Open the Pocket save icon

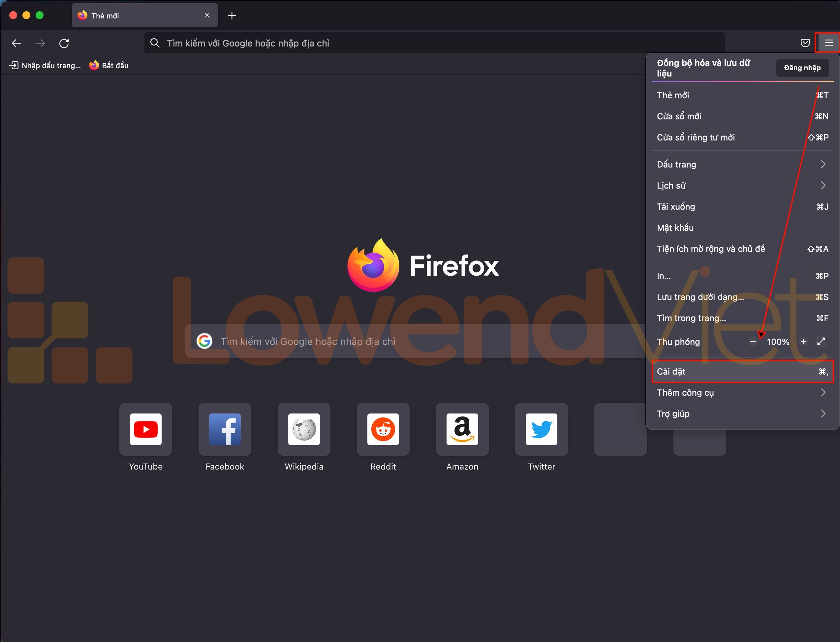point(805,43)
